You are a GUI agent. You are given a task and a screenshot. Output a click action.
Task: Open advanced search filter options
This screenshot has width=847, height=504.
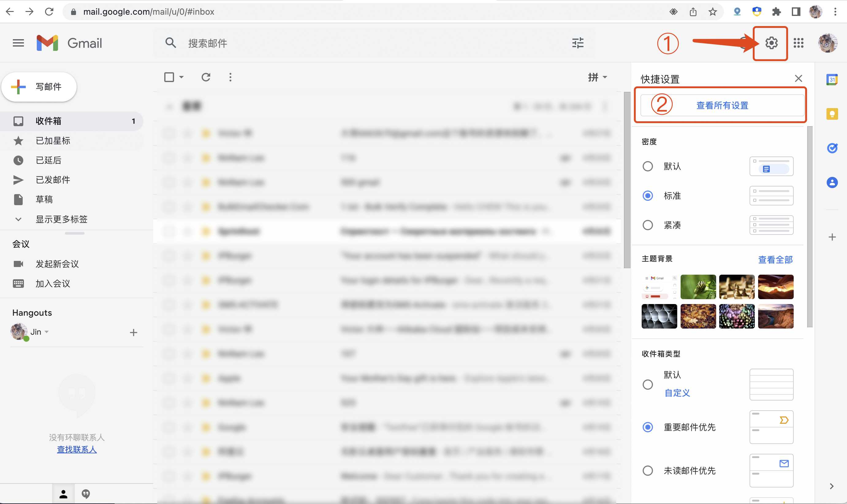(x=578, y=43)
